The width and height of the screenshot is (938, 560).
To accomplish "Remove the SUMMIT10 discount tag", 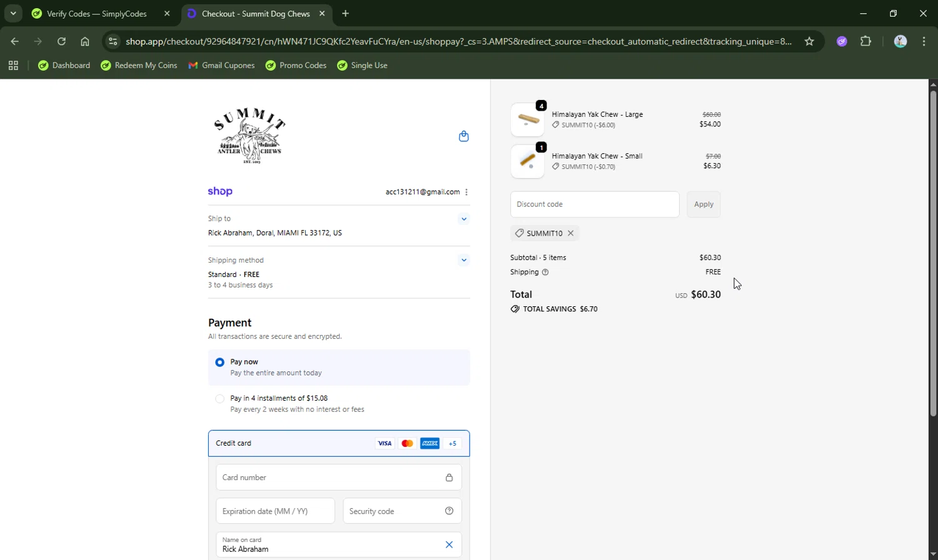I will click(x=570, y=233).
